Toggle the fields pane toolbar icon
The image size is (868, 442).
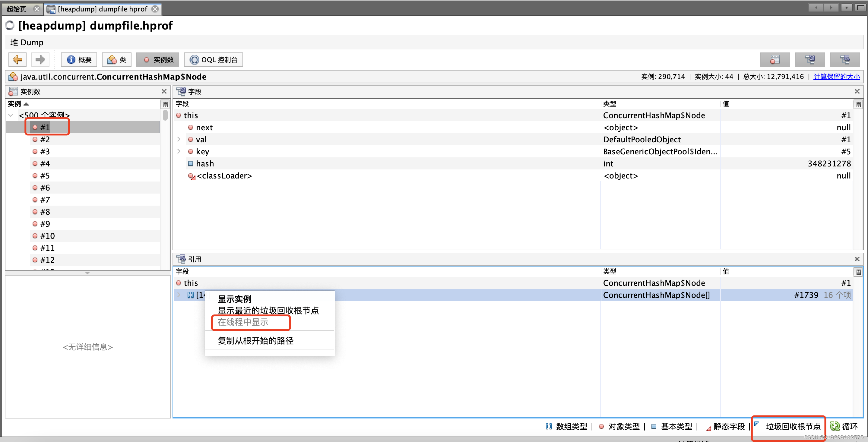(x=810, y=60)
